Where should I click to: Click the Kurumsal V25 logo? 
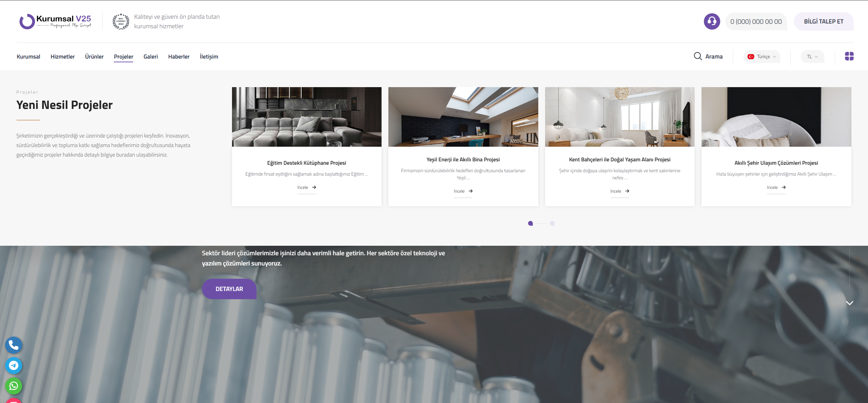[x=56, y=21]
